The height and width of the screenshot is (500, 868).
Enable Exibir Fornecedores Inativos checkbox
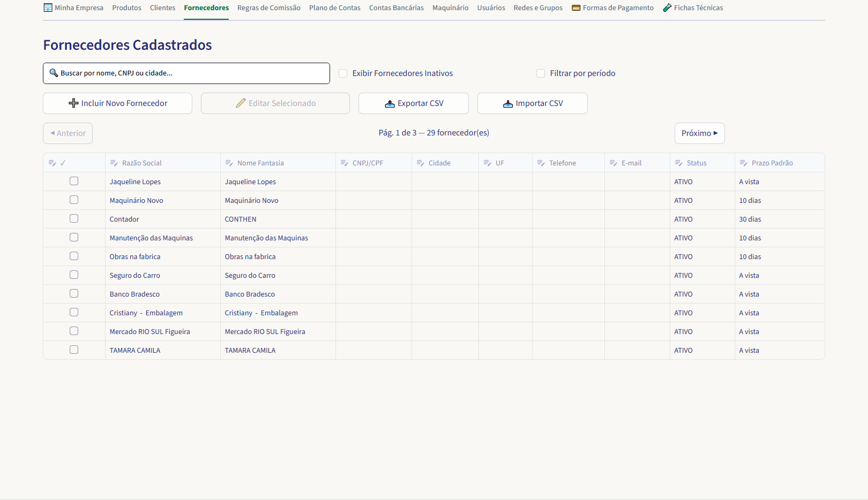point(343,73)
